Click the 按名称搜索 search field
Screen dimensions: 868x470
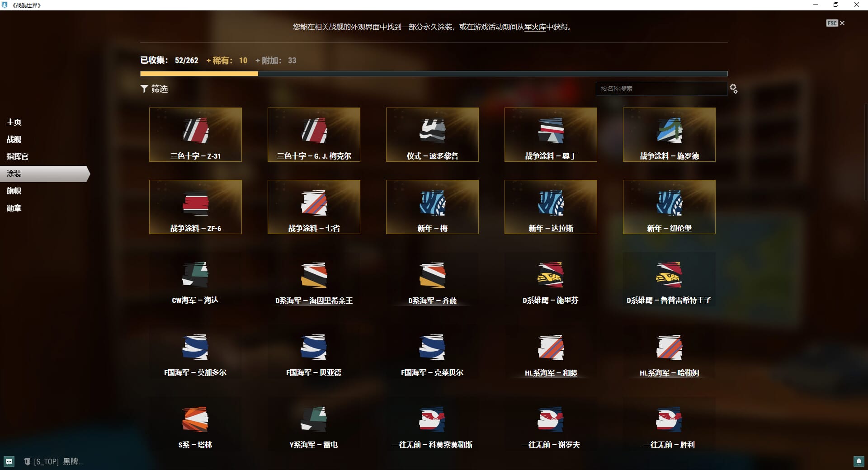(x=661, y=89)
